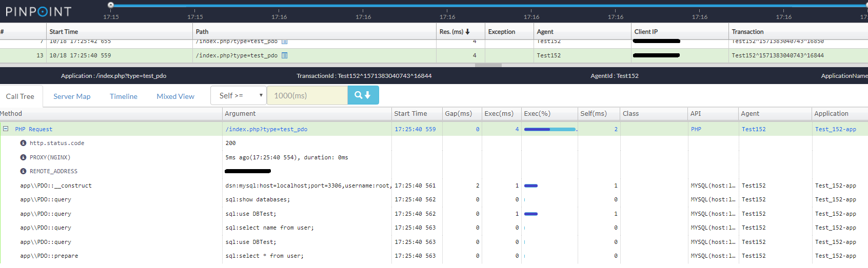
Task: Click 'sql:select * from user;' argument
Action: coord(264,256)
